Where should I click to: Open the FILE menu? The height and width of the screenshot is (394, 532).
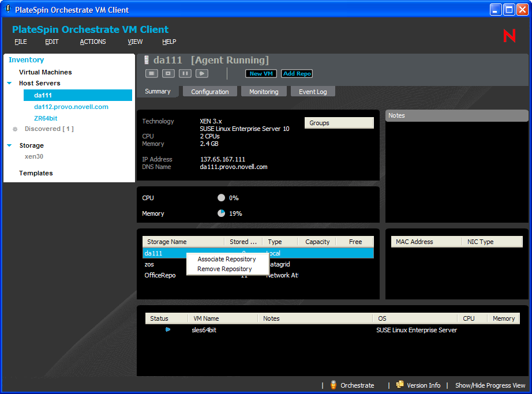coord(21,42)
